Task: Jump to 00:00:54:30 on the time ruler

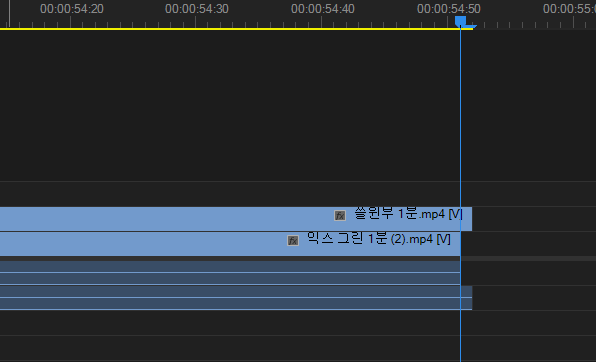Action: pyautogui.click(x=197, y=9)
